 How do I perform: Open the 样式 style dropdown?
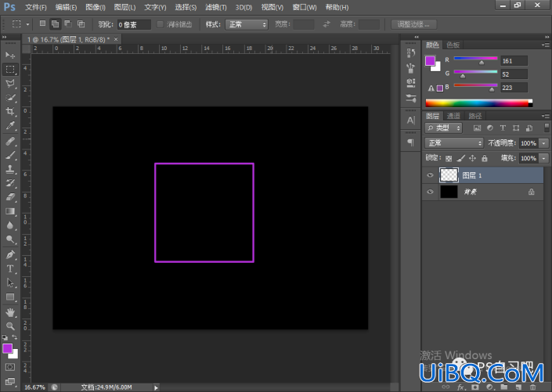click(247, 24)
